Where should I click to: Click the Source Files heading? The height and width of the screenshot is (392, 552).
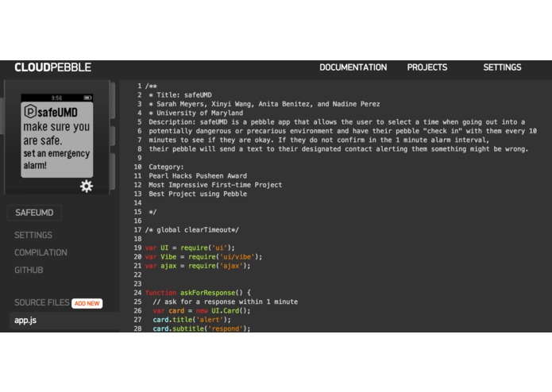42,302
